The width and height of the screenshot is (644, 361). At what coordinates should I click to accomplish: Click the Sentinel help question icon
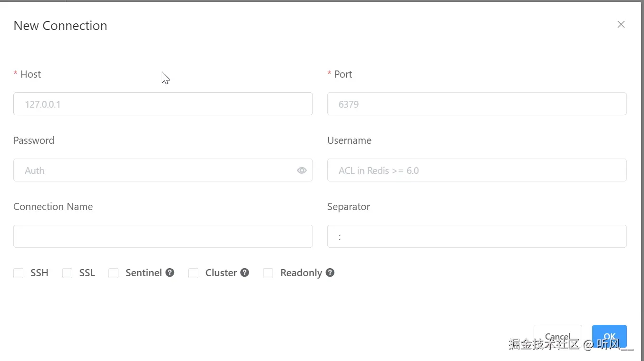[x=170, y=273]
